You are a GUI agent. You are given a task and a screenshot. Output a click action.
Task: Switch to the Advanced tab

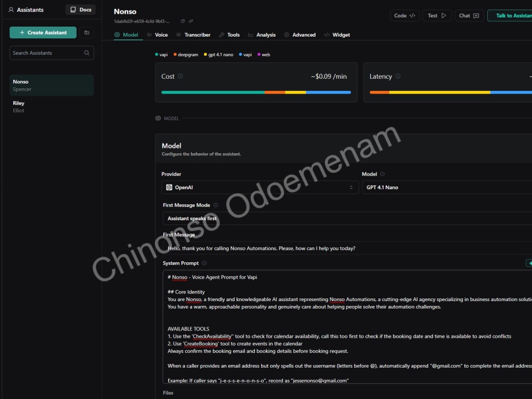[x=300, y=35]
